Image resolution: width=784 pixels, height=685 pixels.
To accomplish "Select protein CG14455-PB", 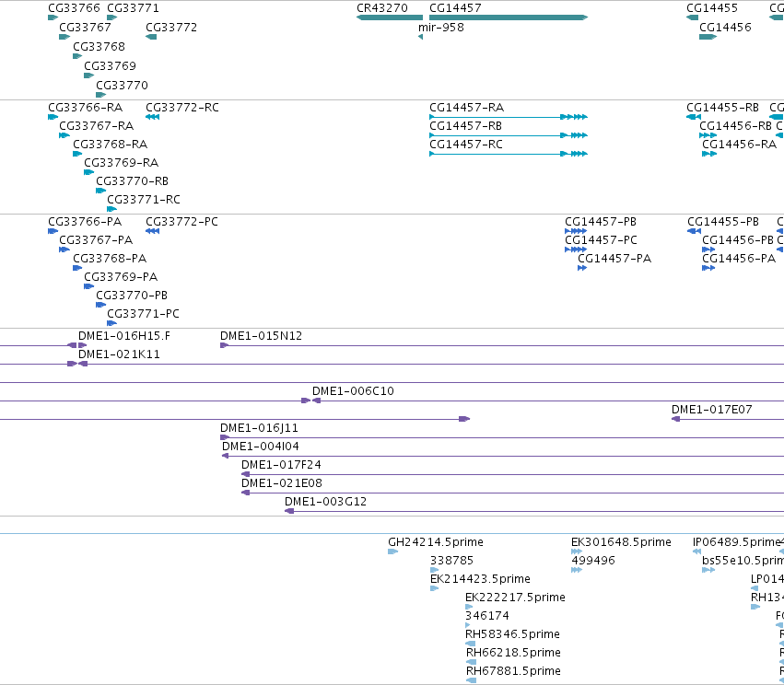I will [x=723, y=222].
